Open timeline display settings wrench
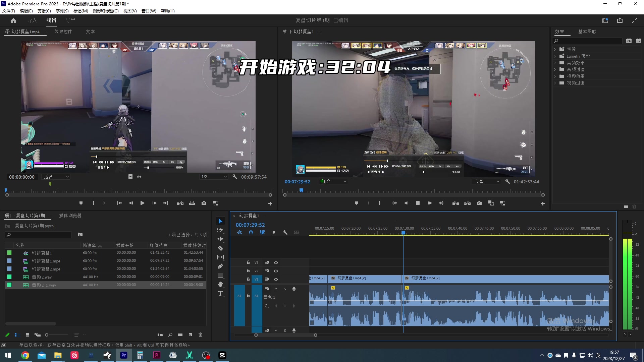Screen dimensions: 644x362 (285, 232)
